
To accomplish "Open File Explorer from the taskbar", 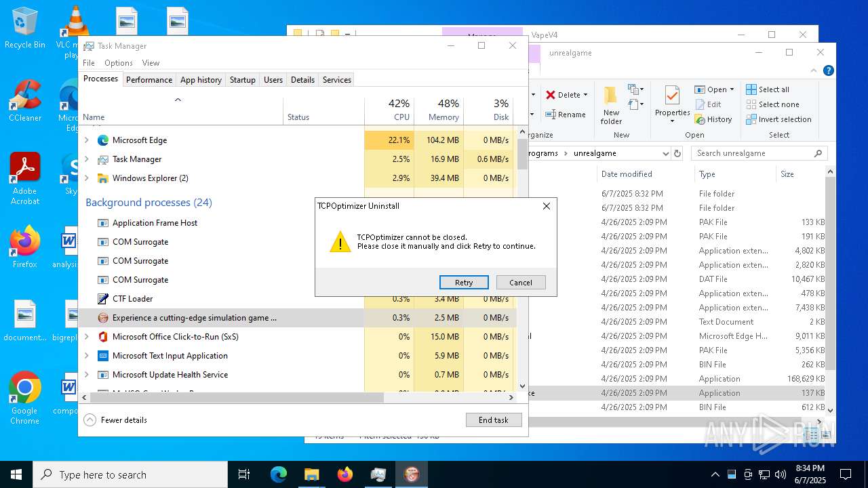I will [x=311, y=474].
